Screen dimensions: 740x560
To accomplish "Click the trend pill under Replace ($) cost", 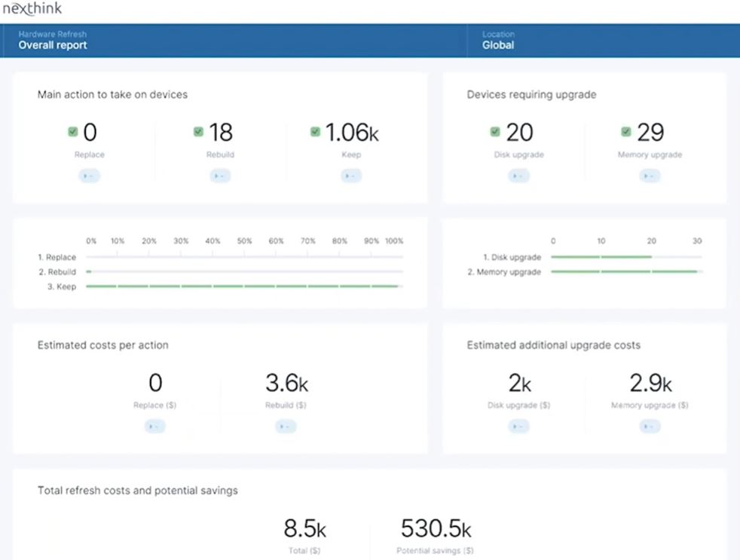I will 155,427.
